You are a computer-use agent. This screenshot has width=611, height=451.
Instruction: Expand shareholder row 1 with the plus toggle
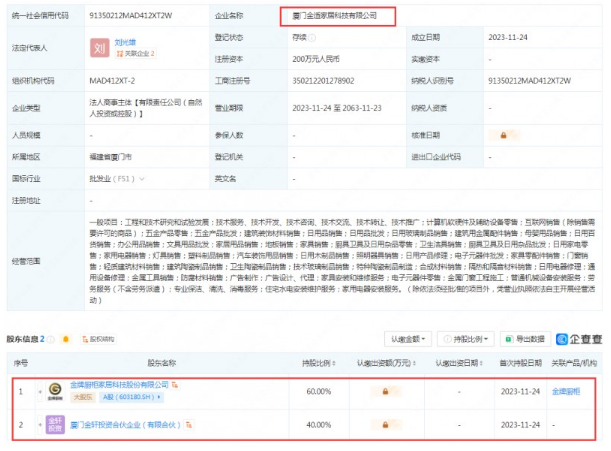point(40,391)
